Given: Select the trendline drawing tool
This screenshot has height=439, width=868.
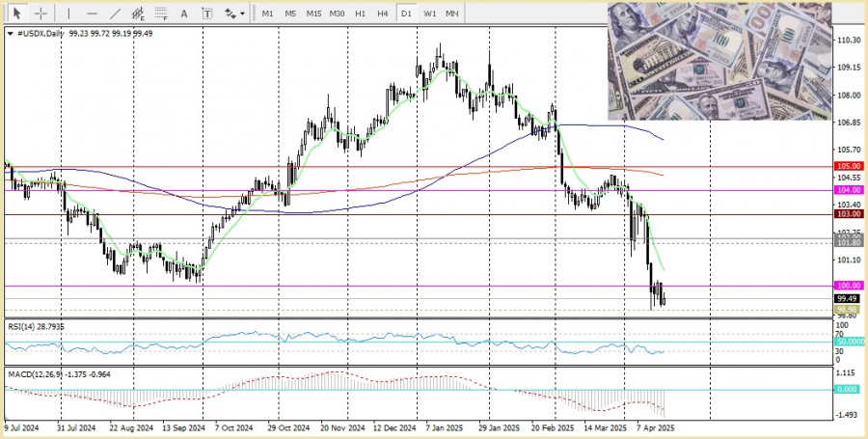Looking at the screenshot, I should [115, 14].
